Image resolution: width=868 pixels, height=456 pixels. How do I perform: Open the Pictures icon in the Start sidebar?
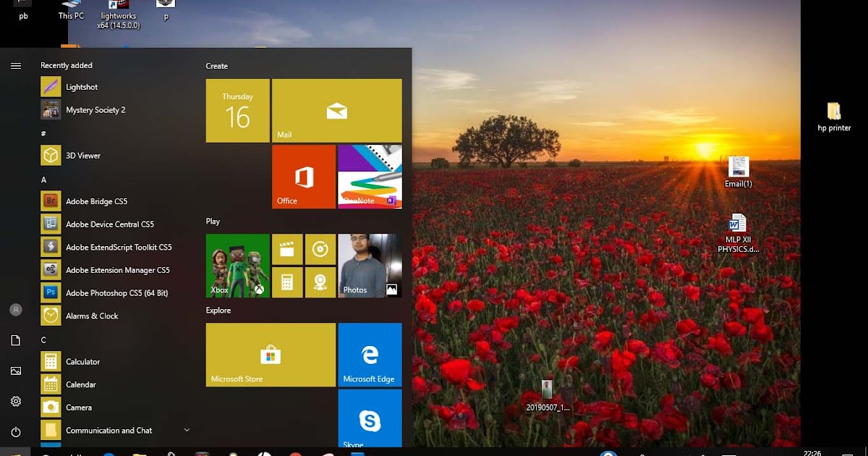pyautogui.click(x=15, y=371)
